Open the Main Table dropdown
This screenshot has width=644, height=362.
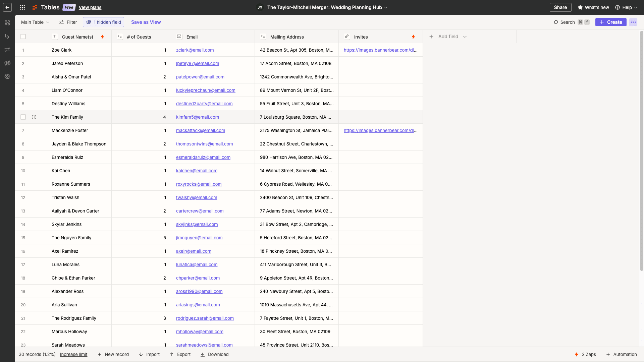click(35, 22)
